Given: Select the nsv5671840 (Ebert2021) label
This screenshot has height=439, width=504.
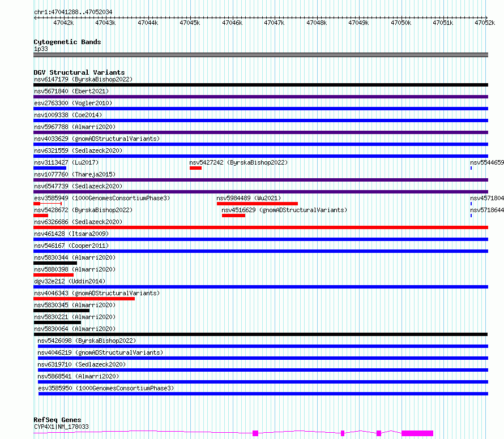Looking at the screenshot, I should (x=71, y=91).
